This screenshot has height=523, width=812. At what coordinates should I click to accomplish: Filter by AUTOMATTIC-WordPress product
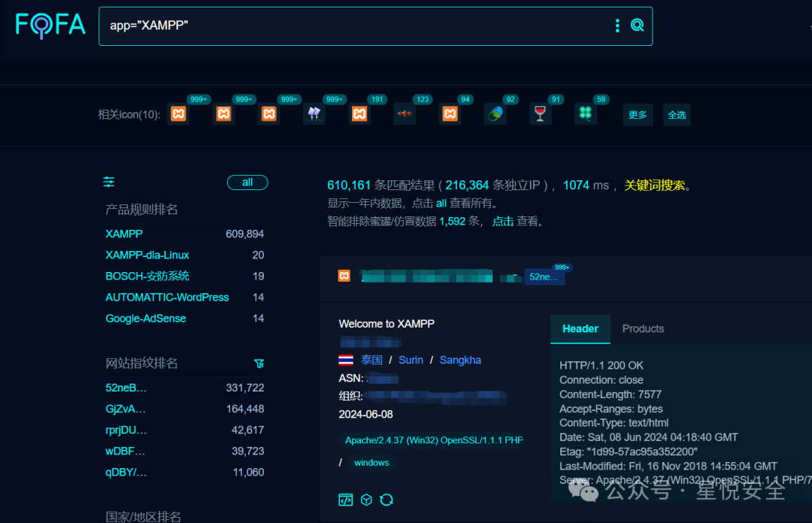[x=167, y=298]
